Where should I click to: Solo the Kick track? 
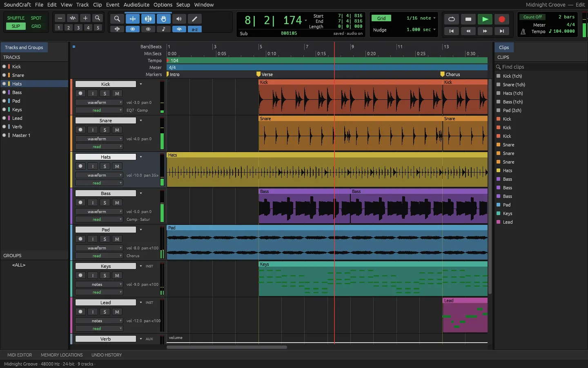tap(105, 94)
